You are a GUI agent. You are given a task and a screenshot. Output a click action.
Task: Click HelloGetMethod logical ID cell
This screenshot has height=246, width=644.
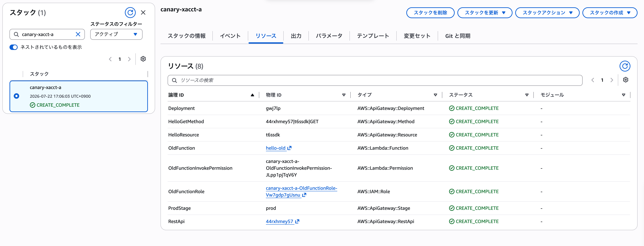tap(186, 121)
